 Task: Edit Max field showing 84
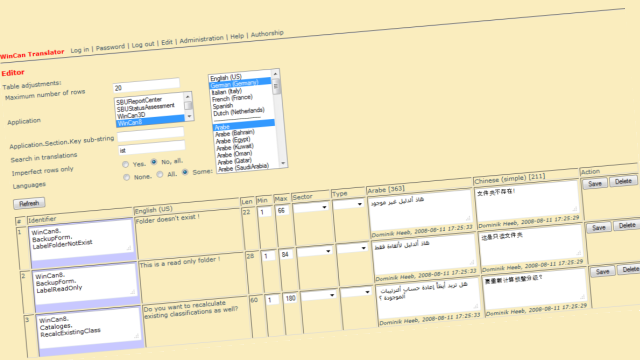(286, 254)
